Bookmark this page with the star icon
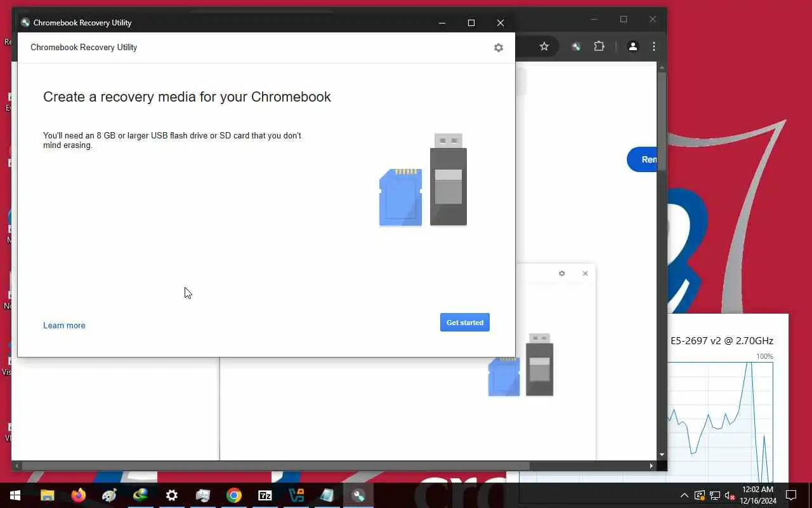The width and height of the screenshot is (812, 508). click(544, 46)
